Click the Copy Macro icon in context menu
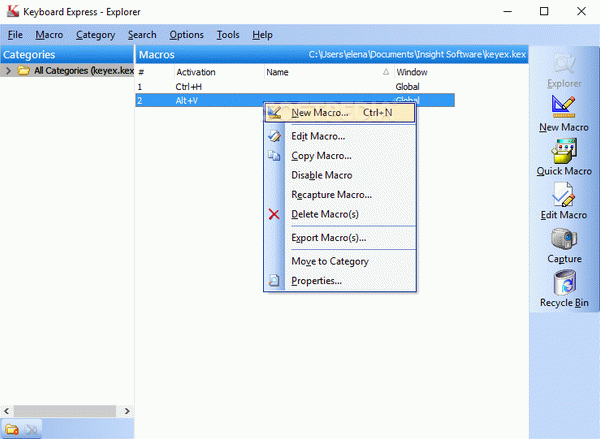Image resolution: width=600 pixels, height=439 pixels. [x=274, y=155]
